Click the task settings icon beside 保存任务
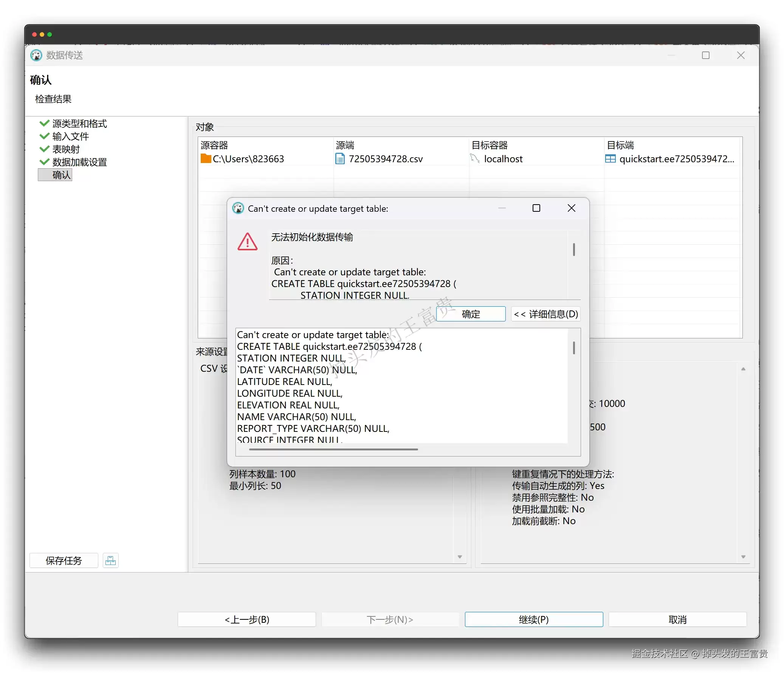The image size is (784, 675). pos(110,560)
